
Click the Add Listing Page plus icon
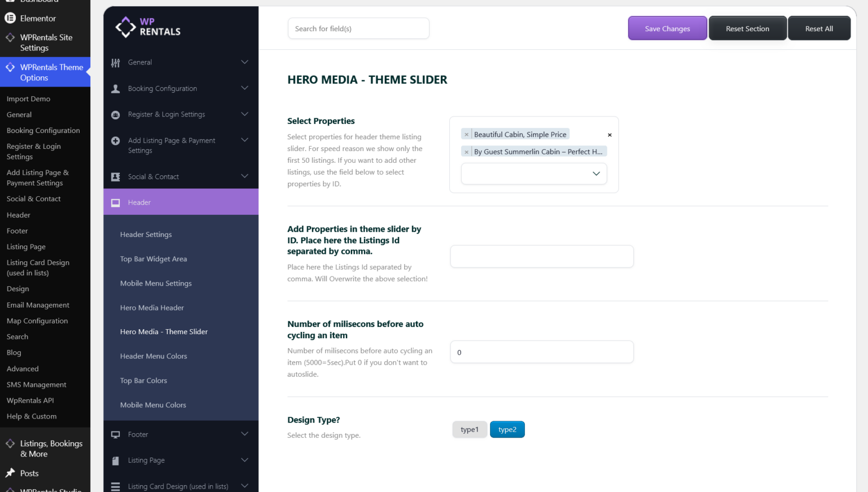[116, 141]
